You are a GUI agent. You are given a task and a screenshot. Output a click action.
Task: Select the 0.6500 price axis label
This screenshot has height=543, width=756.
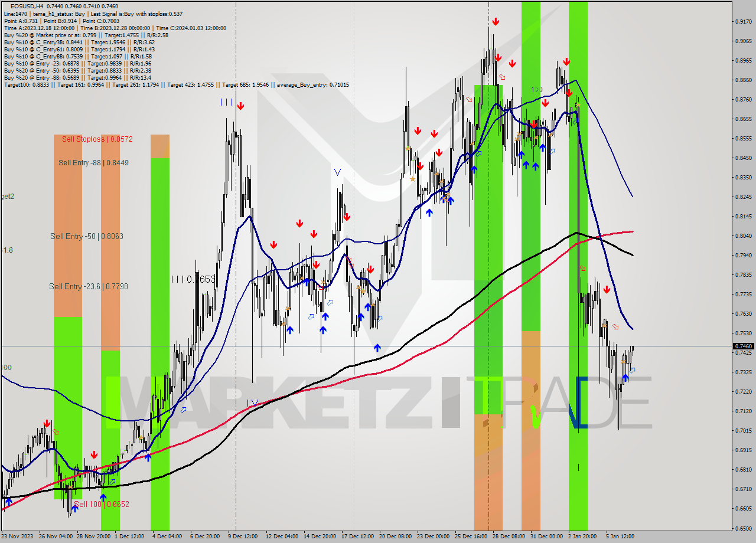(x=743, y=528)
